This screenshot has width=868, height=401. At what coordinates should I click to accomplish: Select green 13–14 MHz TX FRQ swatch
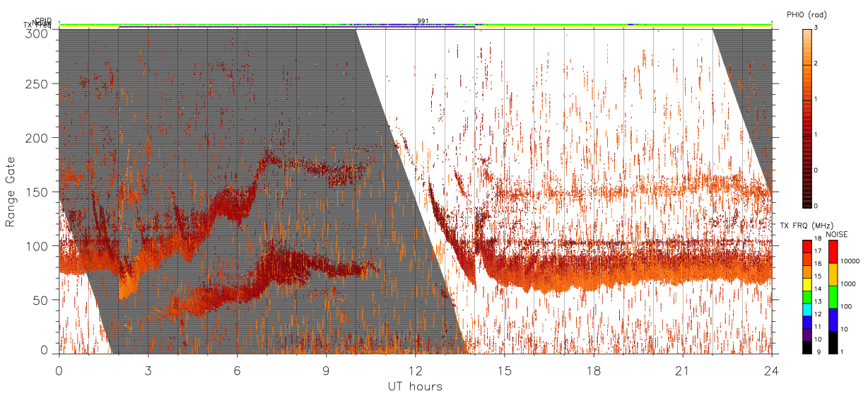coord(807,297)
